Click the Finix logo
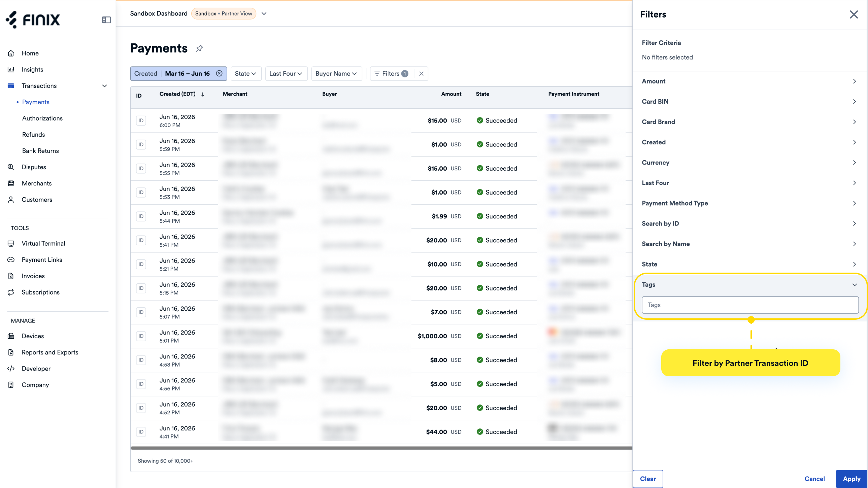Viewport: 868px width, 488px height. pyautogui.click(x=33, y=20)
